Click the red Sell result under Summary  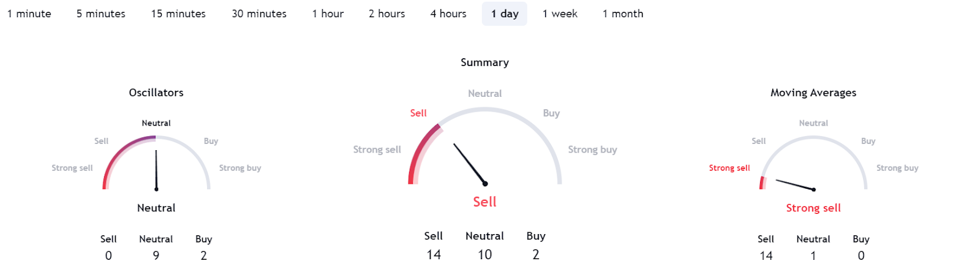[x=484, y=202]
